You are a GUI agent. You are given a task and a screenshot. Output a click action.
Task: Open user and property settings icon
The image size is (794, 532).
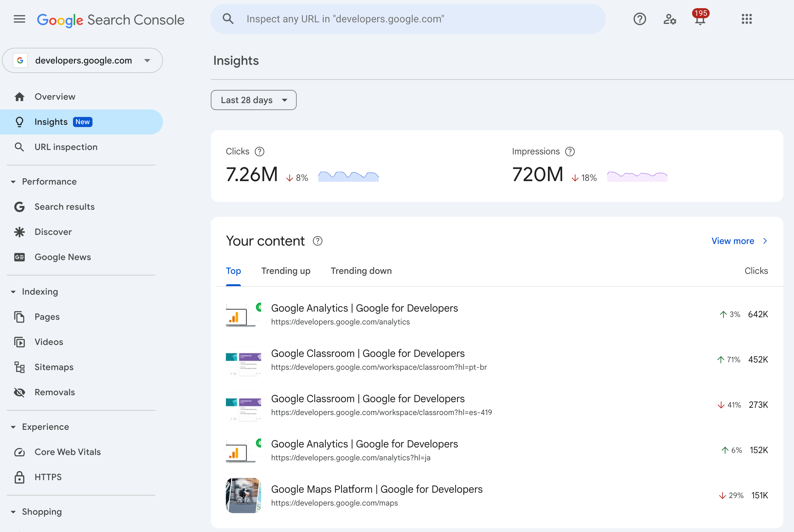[670, 19]
